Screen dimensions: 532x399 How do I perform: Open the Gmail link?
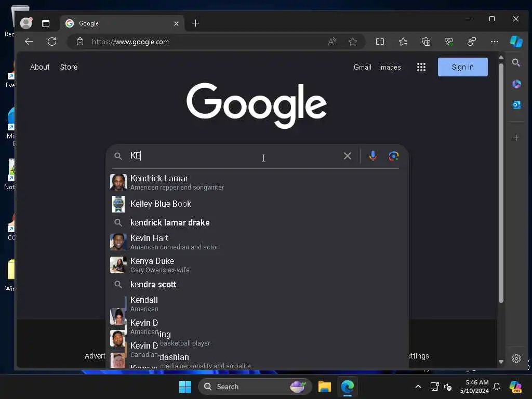point(362,67)
